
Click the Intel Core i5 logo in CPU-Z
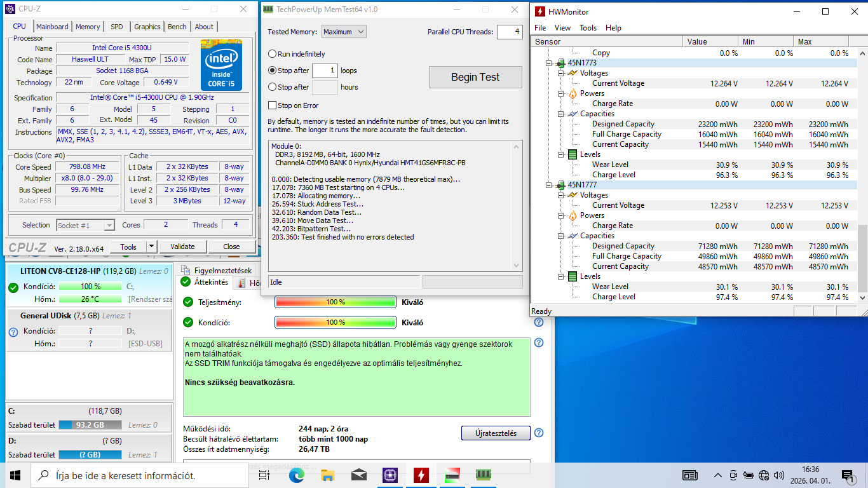(x=221, y=65)
